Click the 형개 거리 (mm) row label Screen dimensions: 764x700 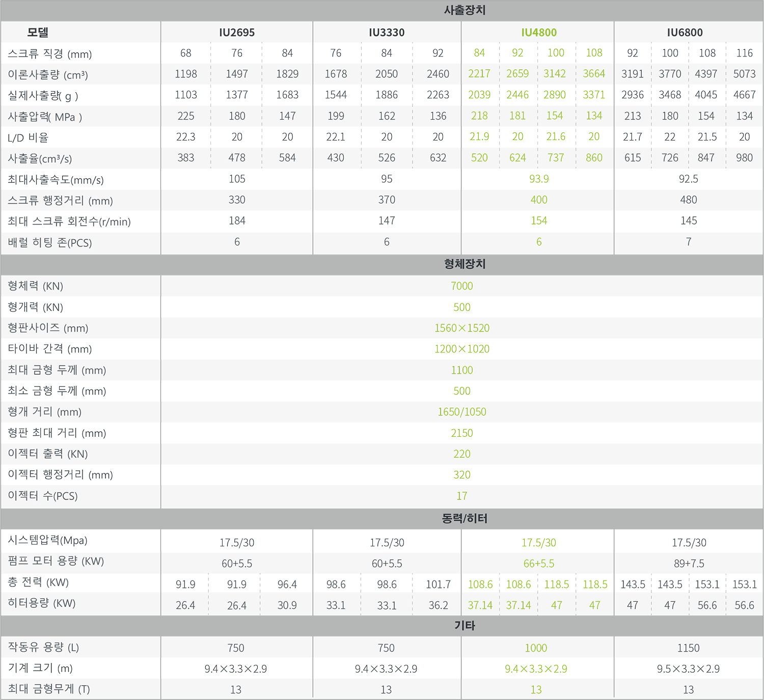45,412
